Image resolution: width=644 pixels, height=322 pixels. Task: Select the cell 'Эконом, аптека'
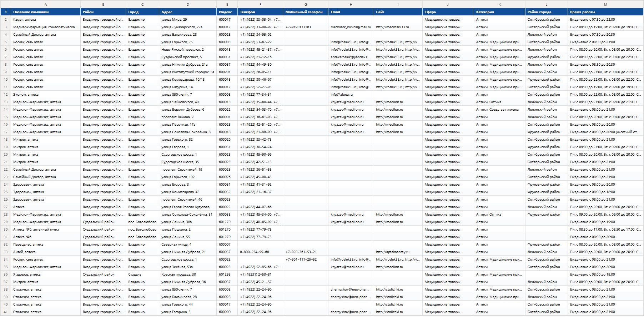pyautogui.click(x=46, y=95)
